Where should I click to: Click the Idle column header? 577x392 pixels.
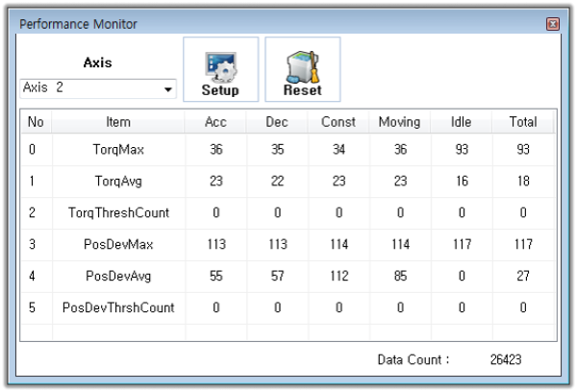point(461,122)
